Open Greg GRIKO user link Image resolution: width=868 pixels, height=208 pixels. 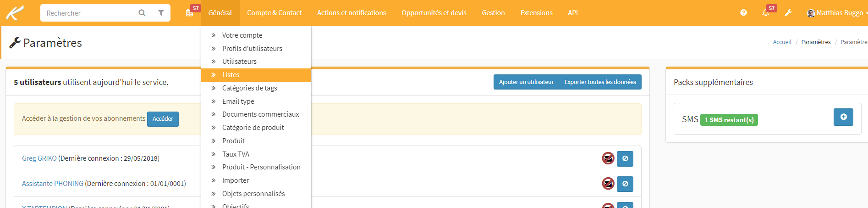point(39,158)
